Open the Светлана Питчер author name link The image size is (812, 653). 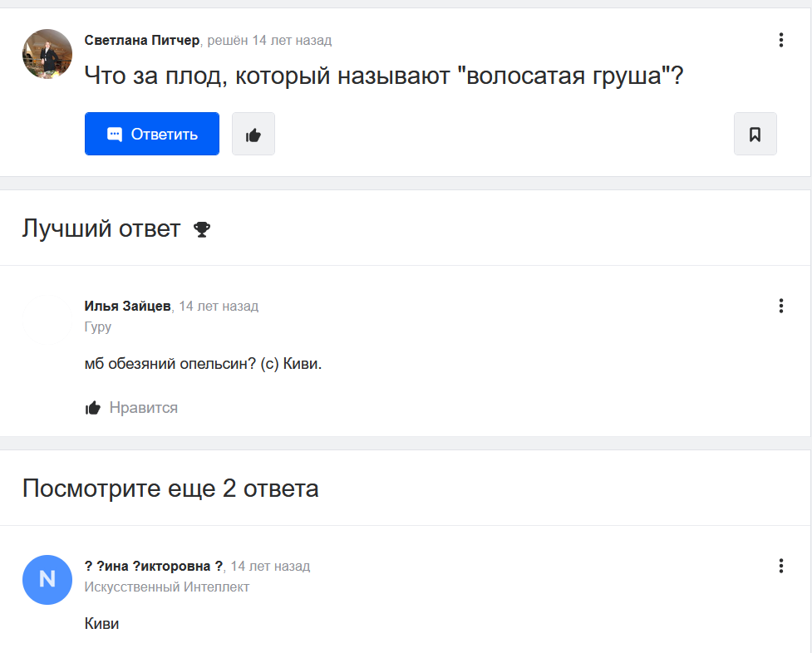(x=142, y=40)
